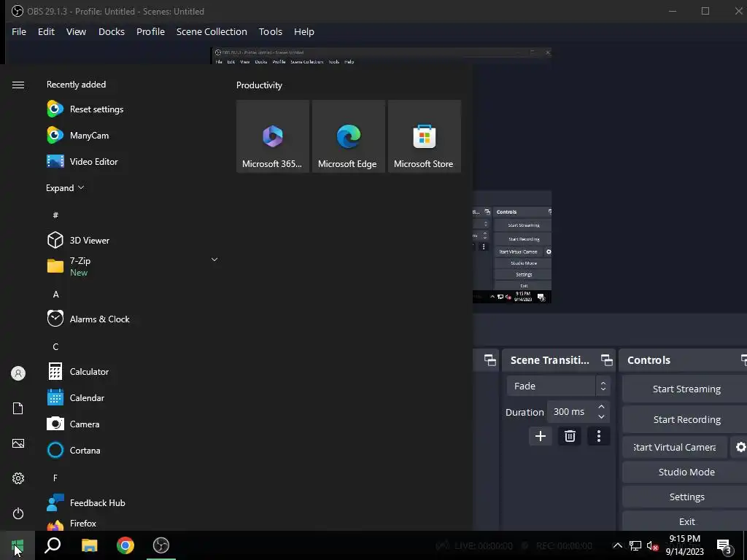
Task: Click the Power icon in Start sidebar
Action: click(18, 513)
